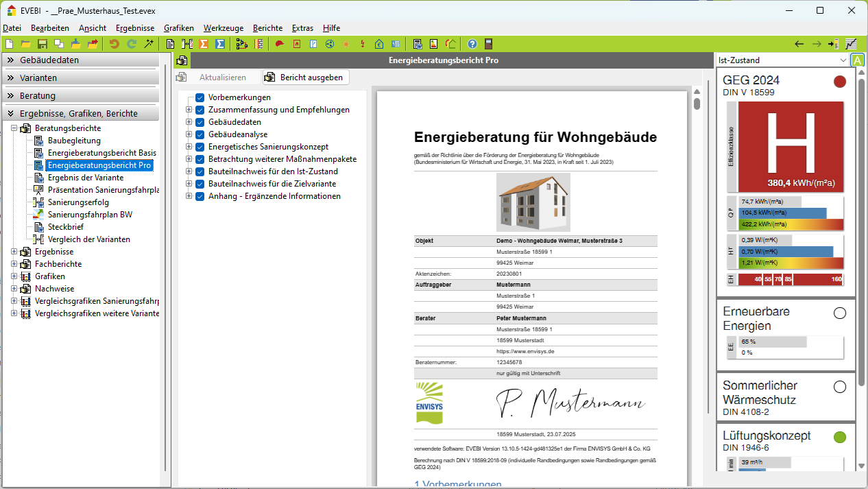The width and height of the screenshot is (868, 489).
Task: Click the export folder with red arrow icon
Action: [93, 44]
